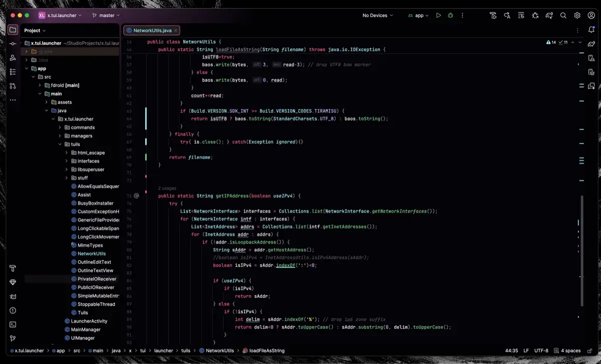Open the Git tool window

[13, 338]
